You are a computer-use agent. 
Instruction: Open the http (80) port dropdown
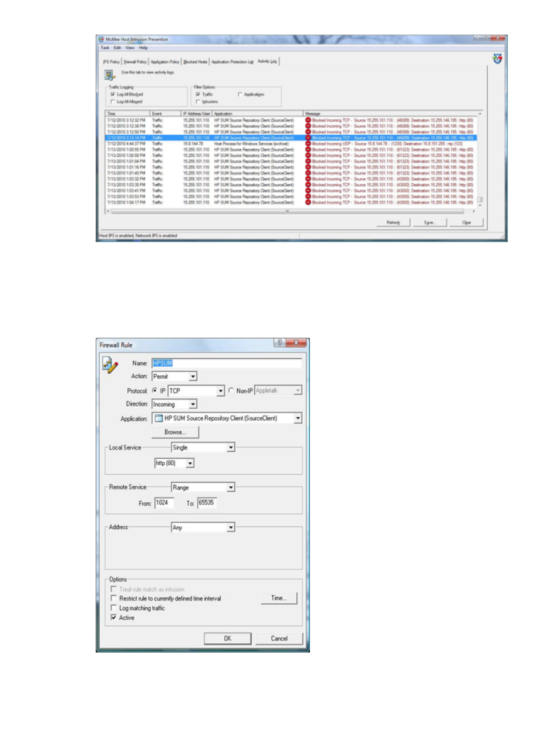190,463
